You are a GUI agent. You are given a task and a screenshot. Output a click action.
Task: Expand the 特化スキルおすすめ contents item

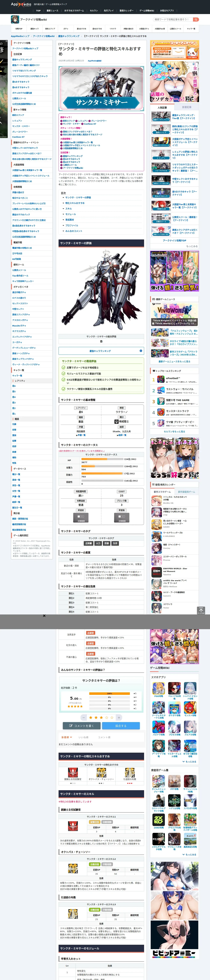[75, 203]
